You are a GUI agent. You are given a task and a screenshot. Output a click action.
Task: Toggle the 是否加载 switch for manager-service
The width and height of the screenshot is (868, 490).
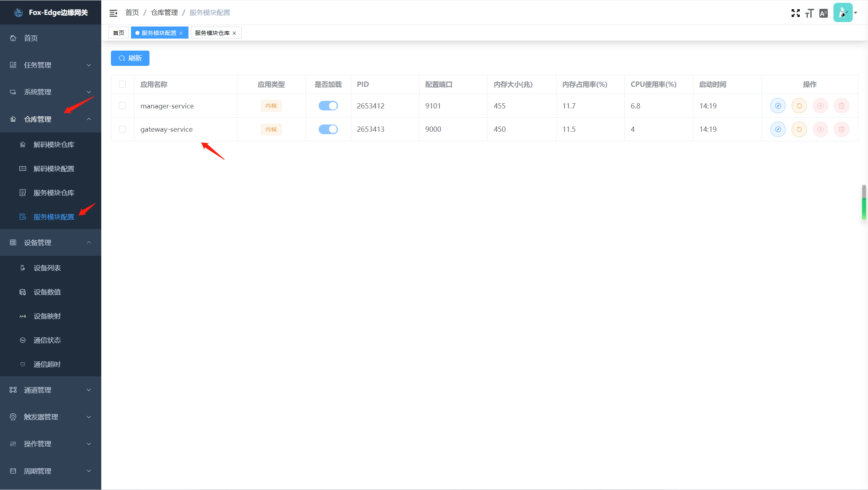click(328, 106)
